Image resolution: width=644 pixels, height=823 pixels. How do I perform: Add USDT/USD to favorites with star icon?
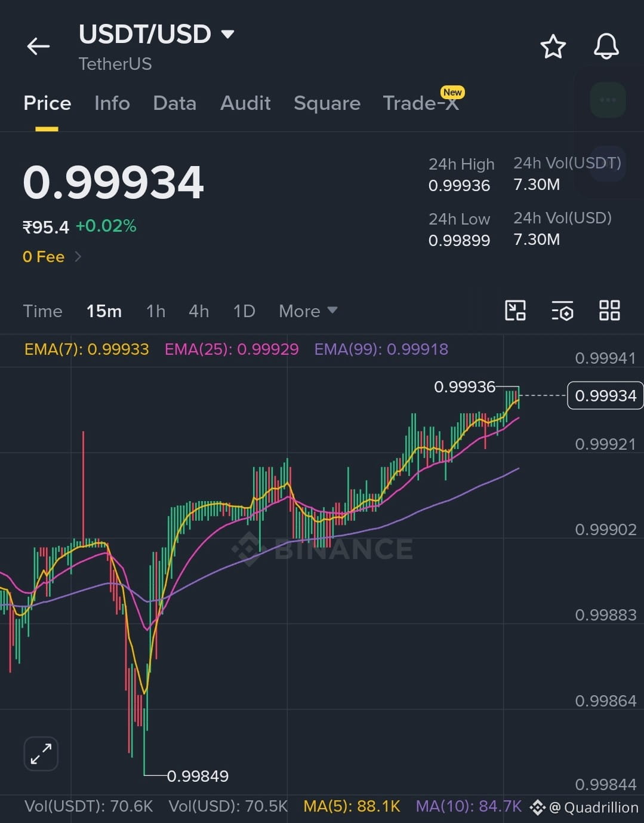[553, 47]
